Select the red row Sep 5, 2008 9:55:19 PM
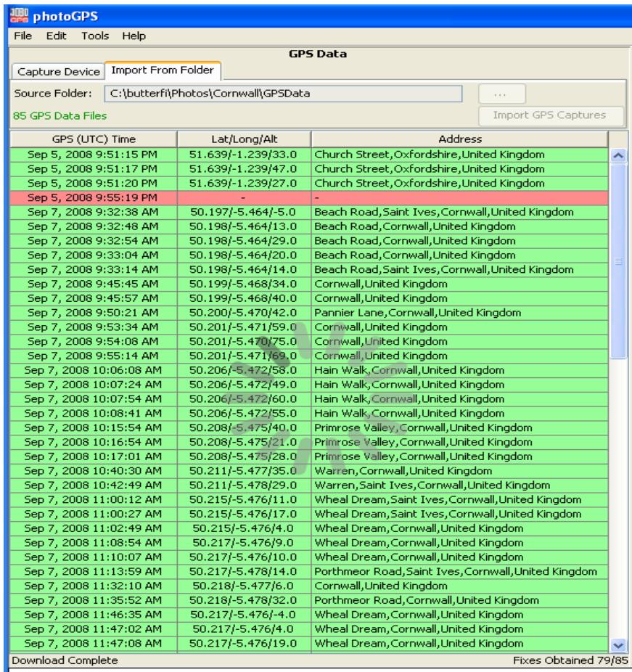Screen dimensions: 632x672 (x=309, y=198)
